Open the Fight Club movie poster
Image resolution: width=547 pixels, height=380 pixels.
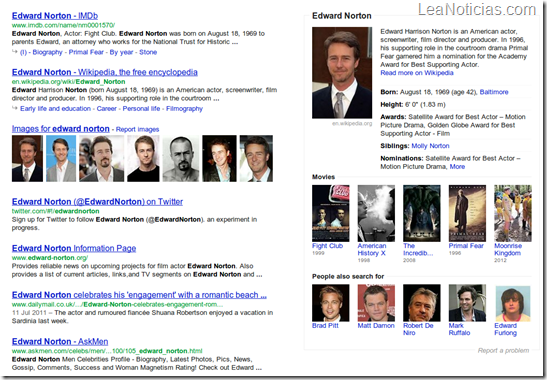click(331, 213)
